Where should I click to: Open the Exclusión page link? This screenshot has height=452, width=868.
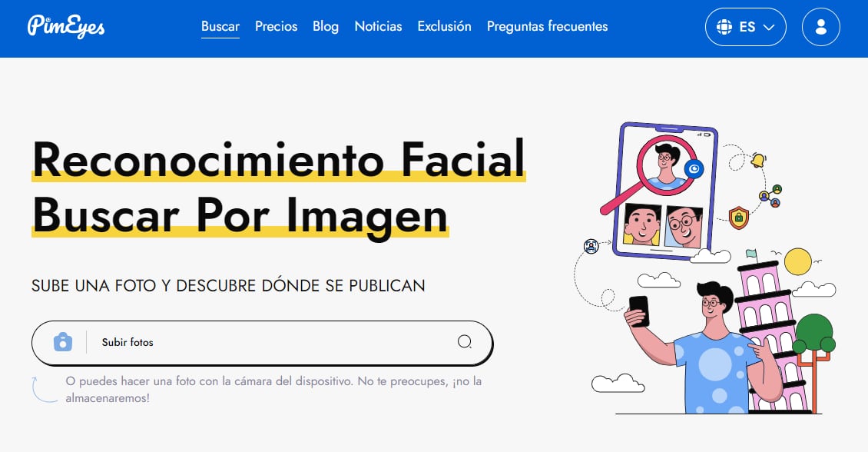444,26
